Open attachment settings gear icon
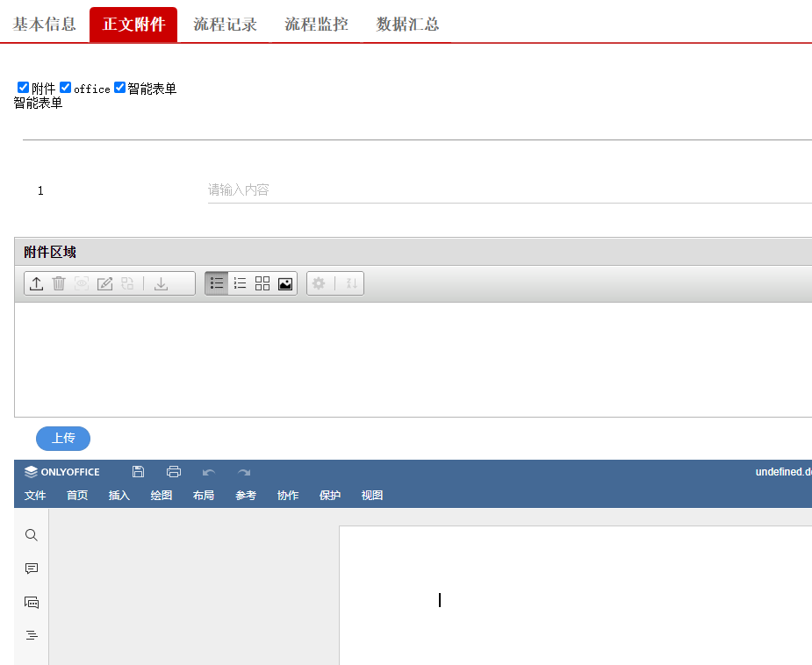812x665 pixels. (319, 283)
